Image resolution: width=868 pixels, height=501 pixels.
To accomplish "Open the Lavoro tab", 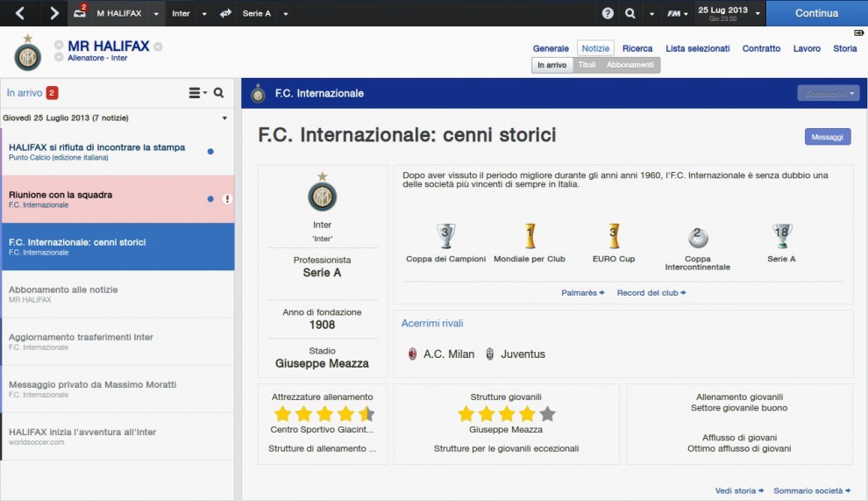I will point(807,48).
